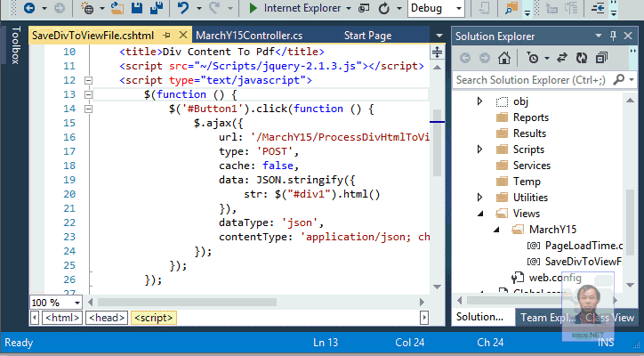This screenshot has height=356, width=644.
Task: Toggle Auto Hide pin on Solution Explorer
Action: pos(613,36)
